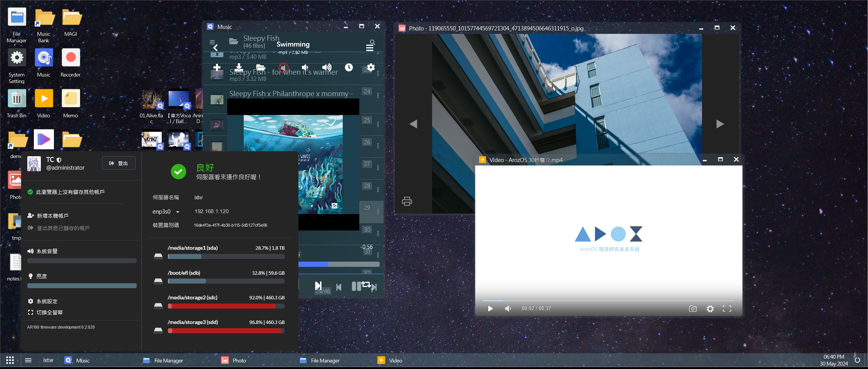Screen dimensions: 868x369
Task: Click the 登出 logout button
Action: [x=119, y=163]
